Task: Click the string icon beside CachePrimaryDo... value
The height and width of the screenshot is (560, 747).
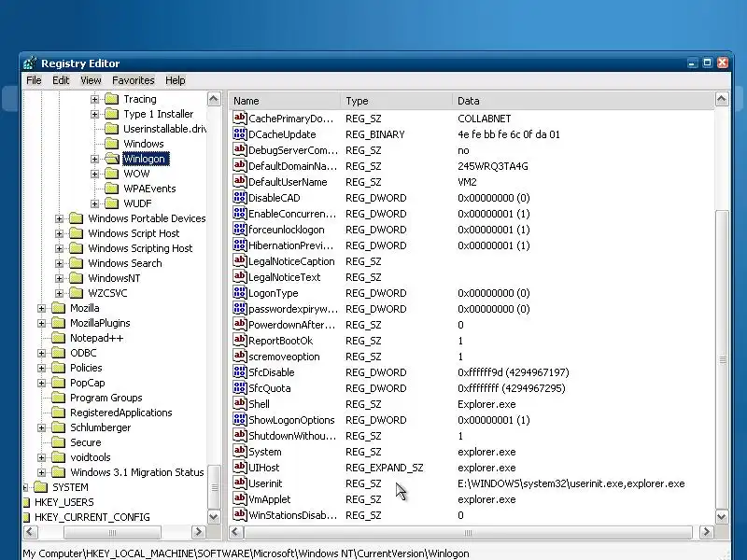Action: pos(240,118)
